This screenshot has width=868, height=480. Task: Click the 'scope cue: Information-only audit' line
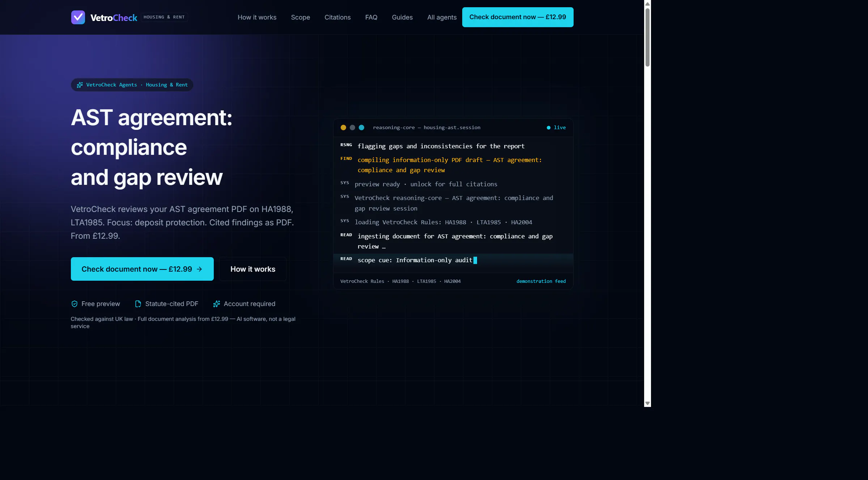pos(415,260)
